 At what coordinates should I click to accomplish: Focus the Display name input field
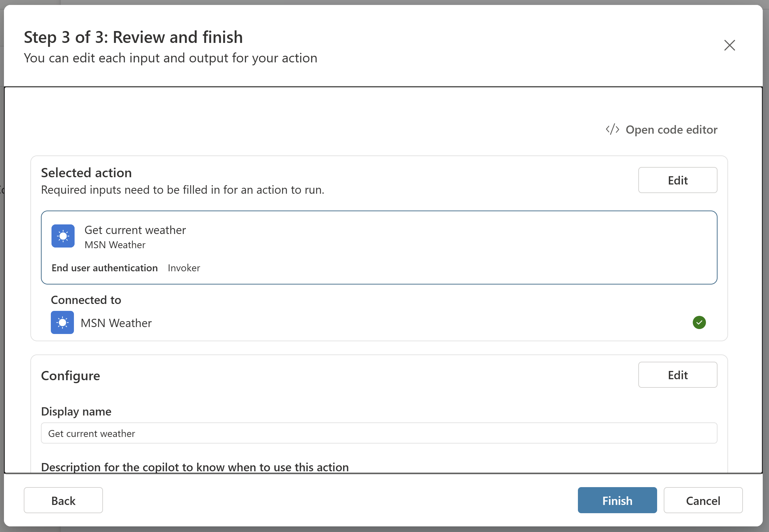tap(379, 433)
